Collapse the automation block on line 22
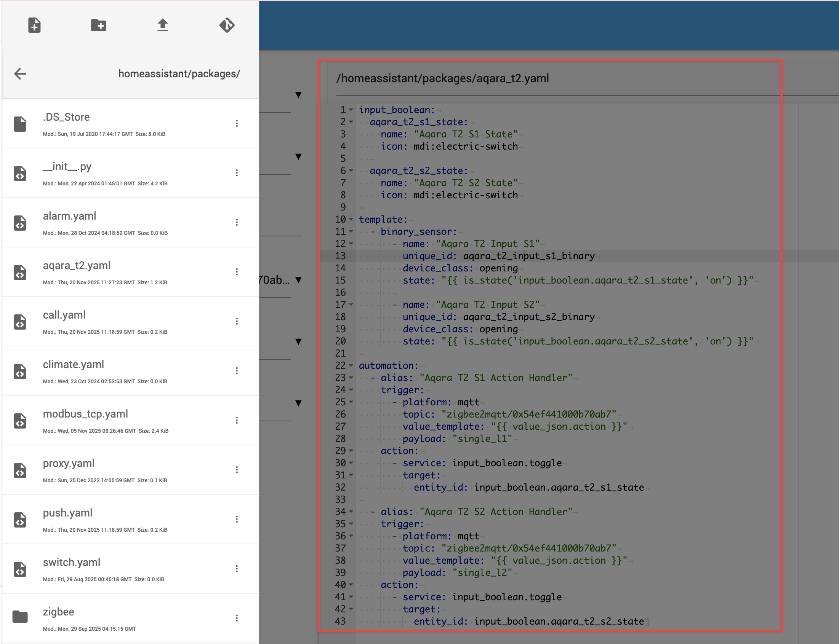Screen dimensions: 839x644 [x=351, y=365]
